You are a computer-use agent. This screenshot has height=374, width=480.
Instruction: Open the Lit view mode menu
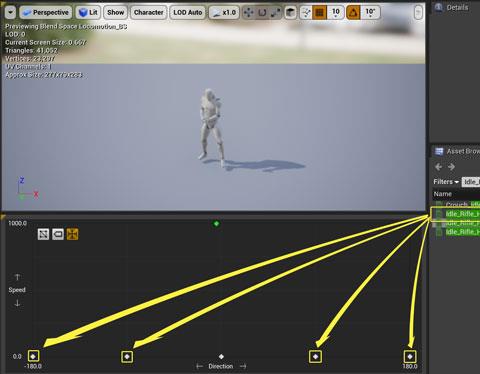(x=88, y=13)
